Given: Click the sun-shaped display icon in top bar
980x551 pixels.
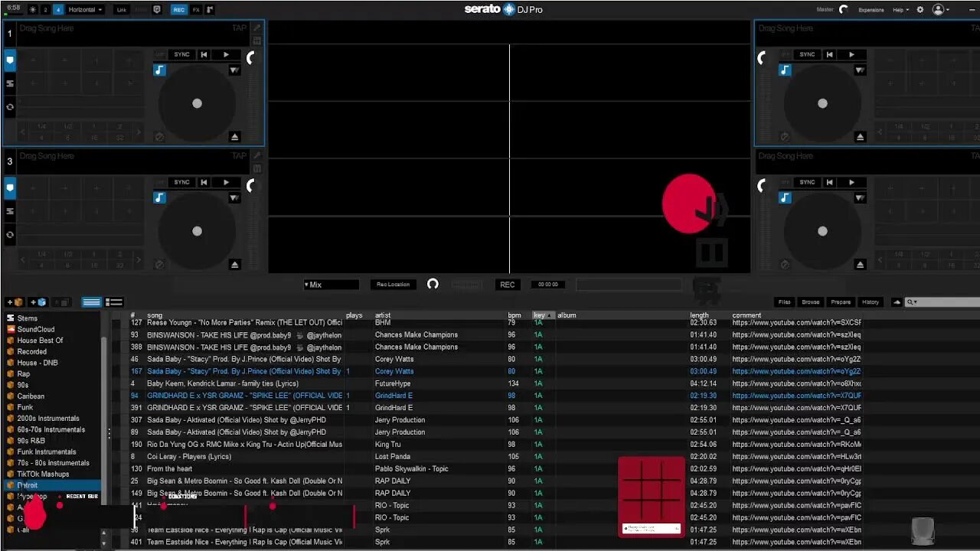Looking at the screenshot, I should tap(32, 9).
